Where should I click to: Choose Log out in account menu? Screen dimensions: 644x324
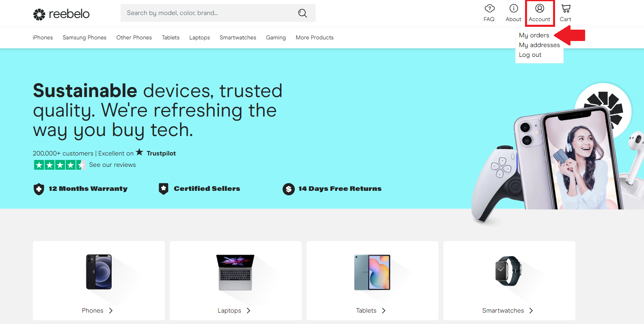click(530, 55)
